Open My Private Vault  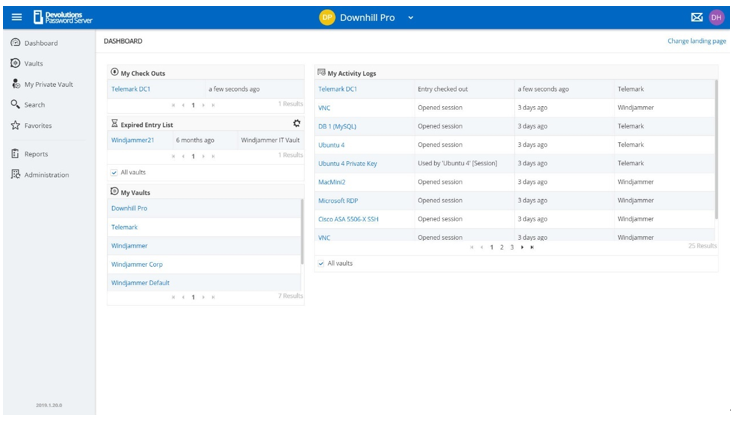point(48,84)
